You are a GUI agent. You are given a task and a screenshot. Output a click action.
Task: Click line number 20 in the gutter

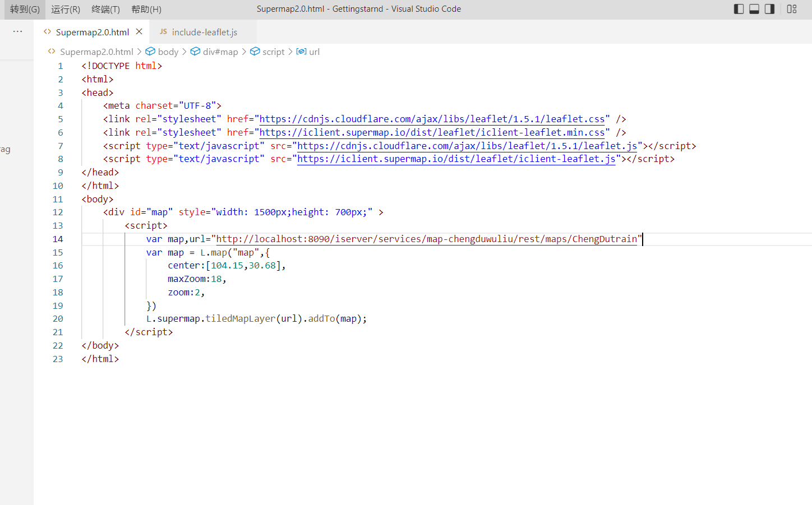[x=58, y=319]
